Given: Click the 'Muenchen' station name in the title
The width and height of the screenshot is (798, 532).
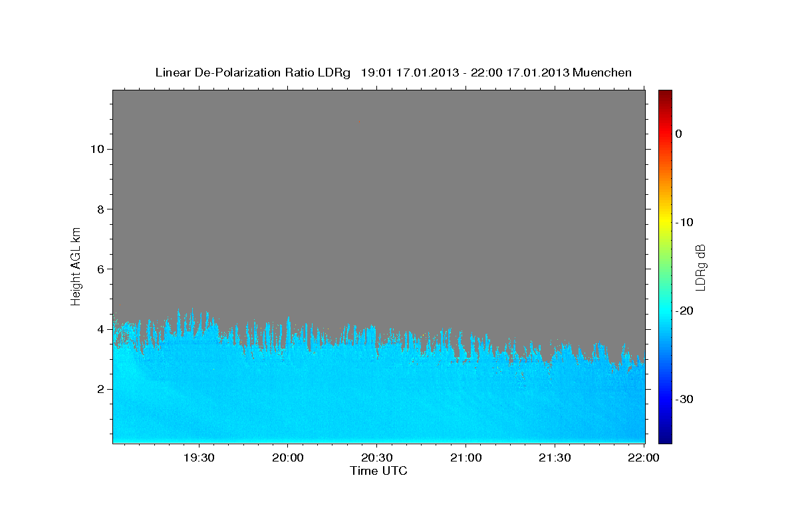Looking at the screenshot, I should tap(602, 72).
